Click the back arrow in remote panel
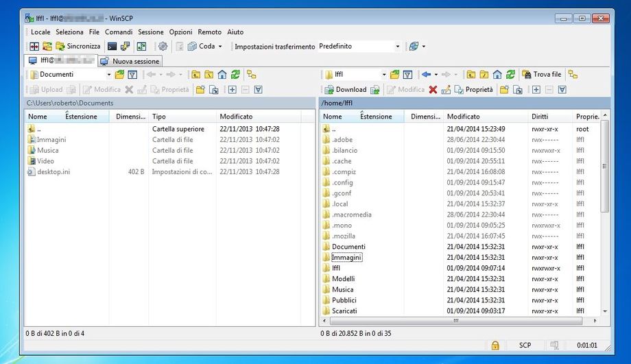The width and height of the screenshot is (631, 364). tap(426, 75)
